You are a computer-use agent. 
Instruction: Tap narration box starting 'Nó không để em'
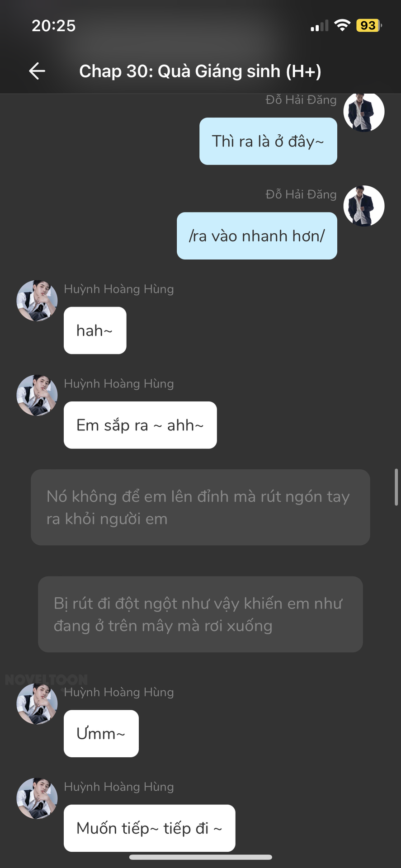200,507
